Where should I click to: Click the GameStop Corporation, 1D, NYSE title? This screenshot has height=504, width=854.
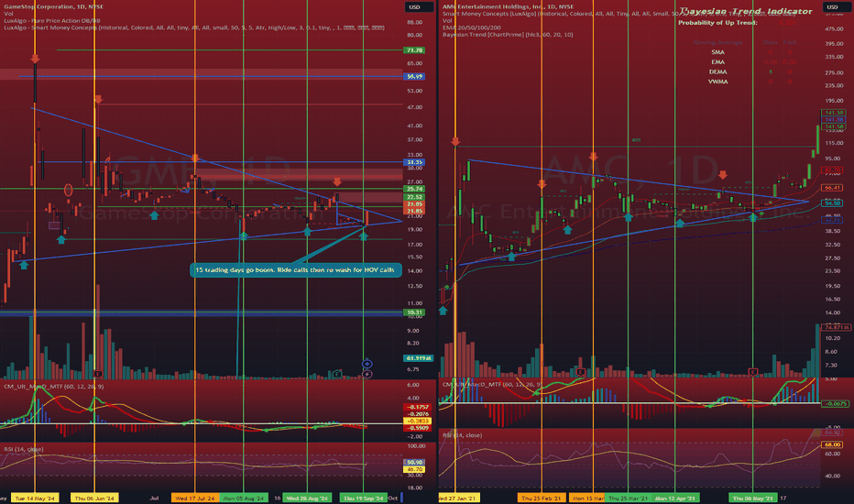53,6
